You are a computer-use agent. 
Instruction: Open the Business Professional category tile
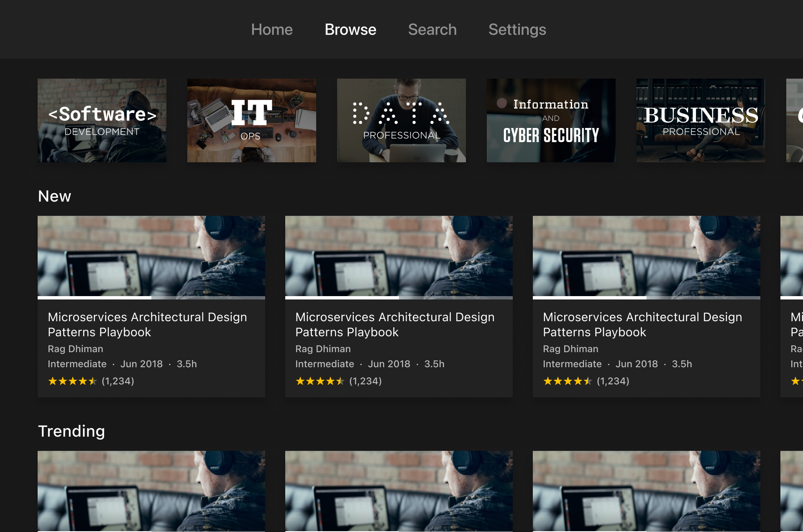point(701,120)
